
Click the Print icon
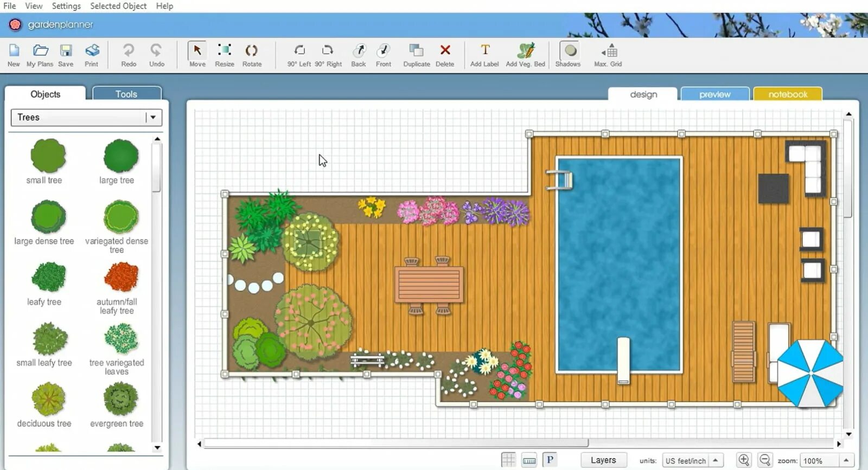click(92, 50)
